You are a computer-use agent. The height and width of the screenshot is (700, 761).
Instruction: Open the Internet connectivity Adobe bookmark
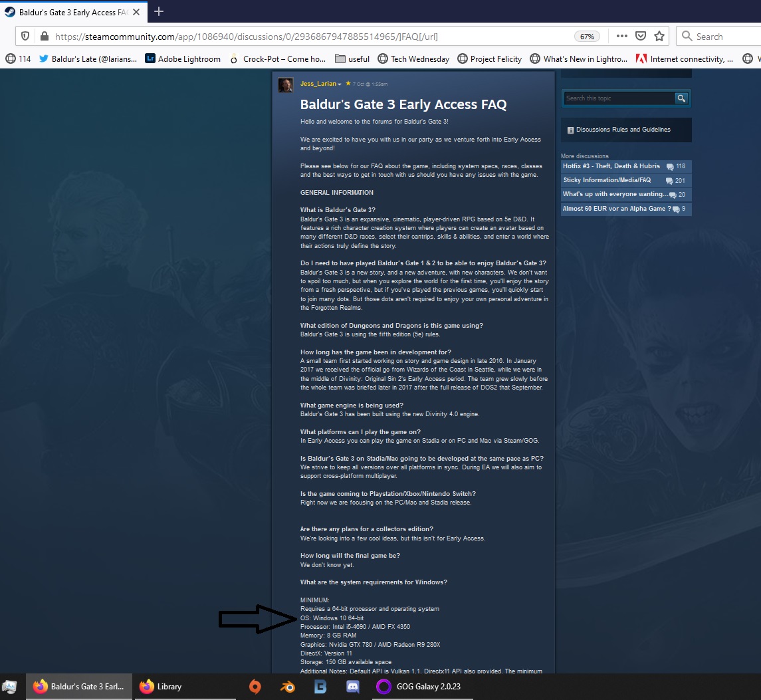(x=685, y=58)
